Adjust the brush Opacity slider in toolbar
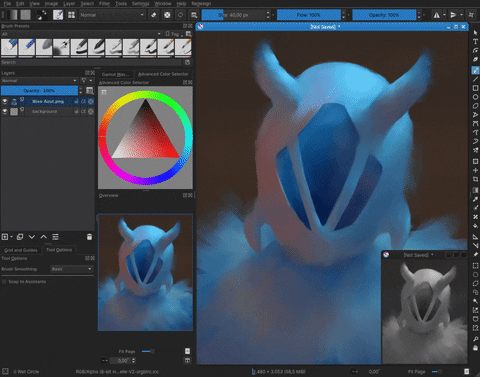This screenshot has width=480, height=377. (x=384, y=15)
